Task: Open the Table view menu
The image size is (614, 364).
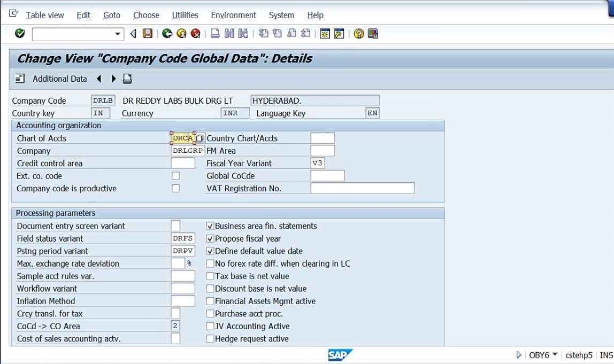Action: coord(44,16)
